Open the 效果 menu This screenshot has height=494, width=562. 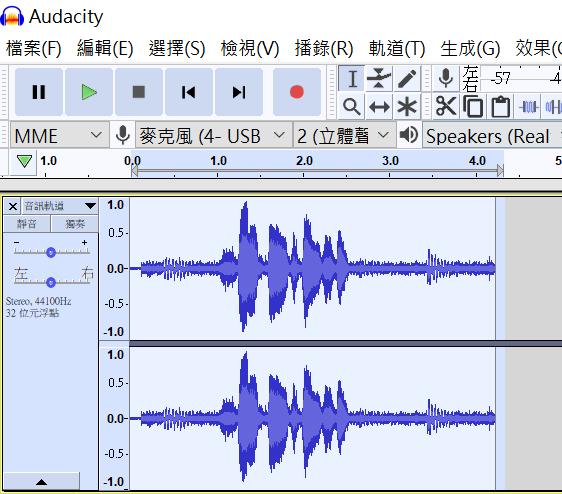pyautogui.click(x=538, y=48)
